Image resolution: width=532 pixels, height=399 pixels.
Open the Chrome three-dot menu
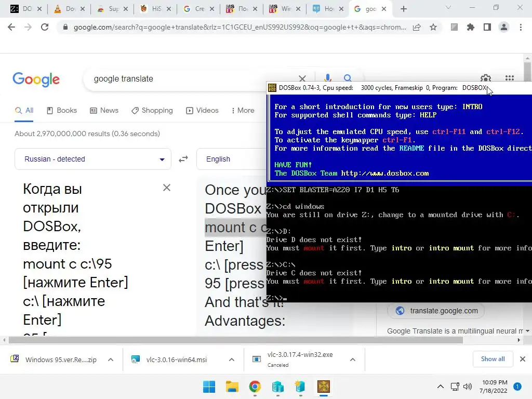(521, 27)
